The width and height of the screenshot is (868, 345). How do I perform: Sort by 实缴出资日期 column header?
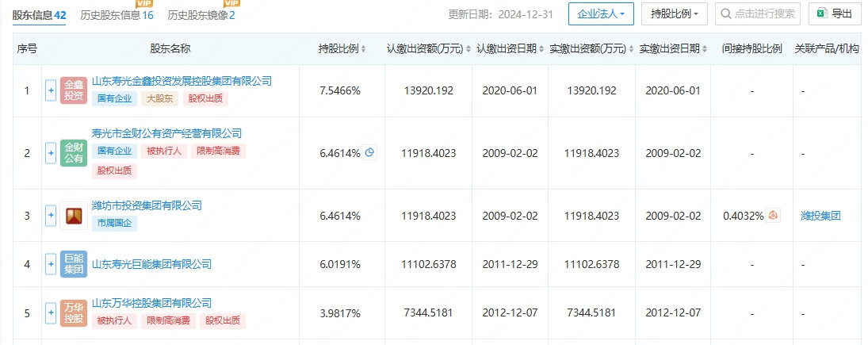673,48
